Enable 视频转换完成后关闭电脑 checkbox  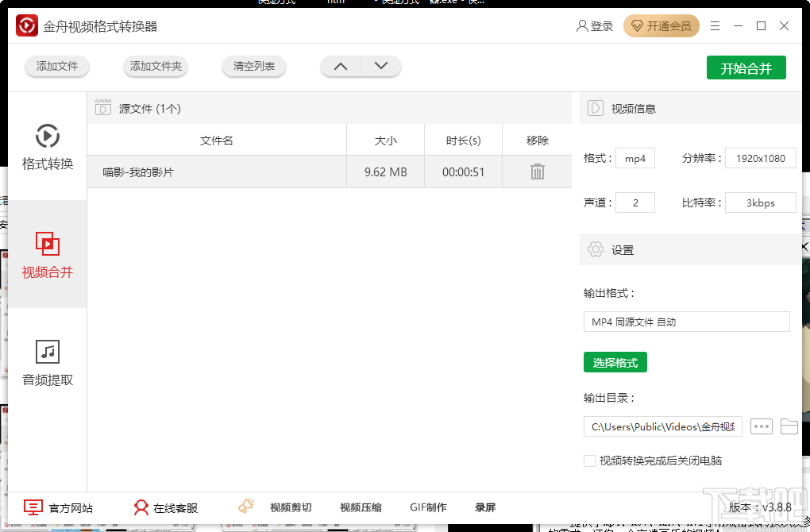click(x=588, y=461)
